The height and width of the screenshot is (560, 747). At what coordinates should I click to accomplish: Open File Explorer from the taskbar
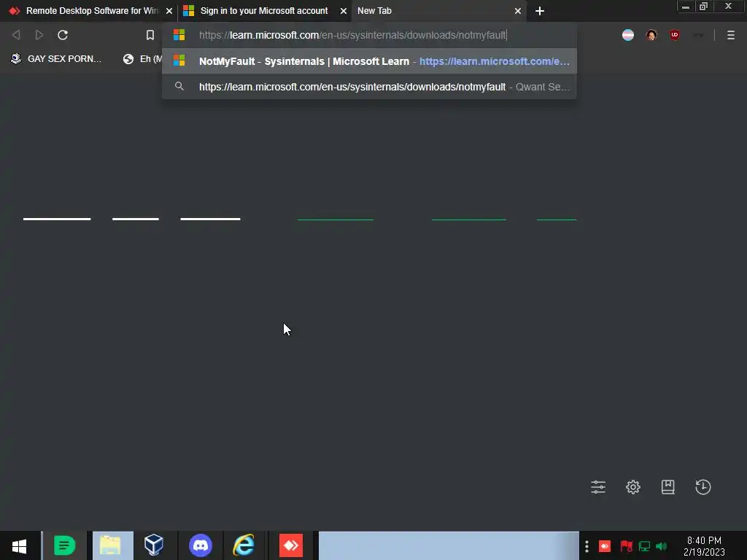click(x=111, y=545)
